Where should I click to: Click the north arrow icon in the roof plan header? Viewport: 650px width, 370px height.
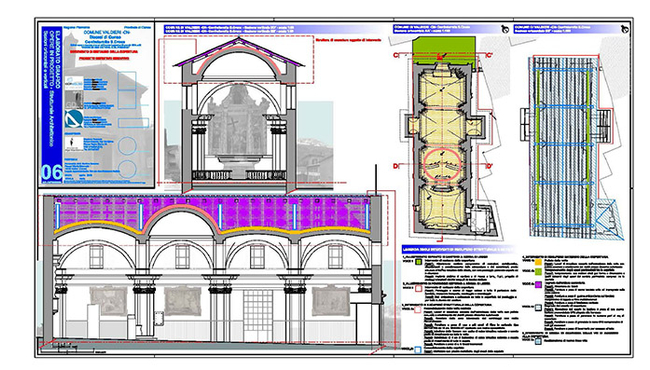tap(625, 29)
